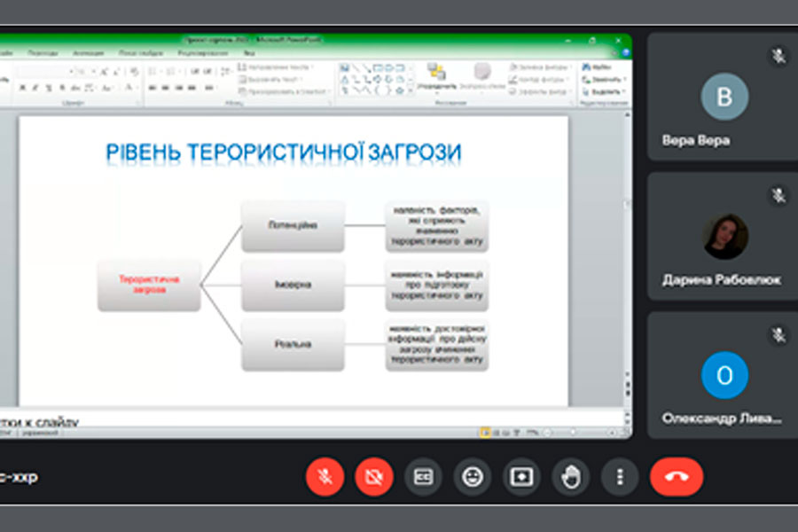The image size is (798, 532).
Task: Open PowerPoint help via the blue question icon
Action: [x=625, y=52]
